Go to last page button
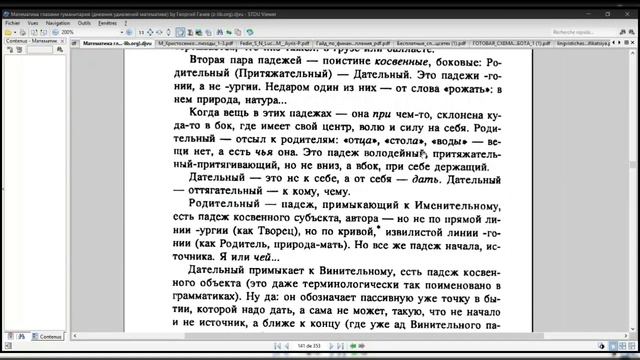This screenshot has height=360, width=640. pyautogui.click(x=340, y=346)
